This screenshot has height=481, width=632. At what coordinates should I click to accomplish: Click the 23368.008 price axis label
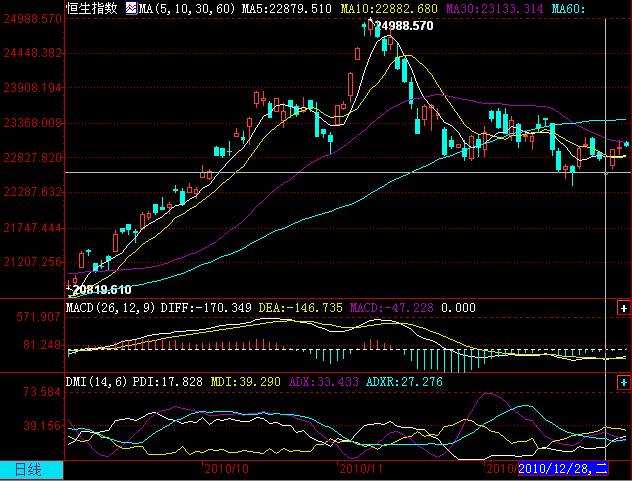33,123
